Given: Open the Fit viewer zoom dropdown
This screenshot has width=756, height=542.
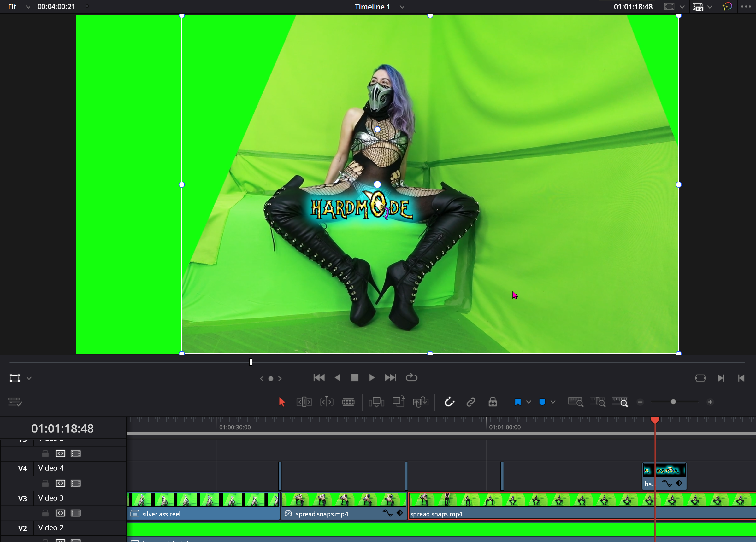Looking at the screenshot, I should (19, 7).
